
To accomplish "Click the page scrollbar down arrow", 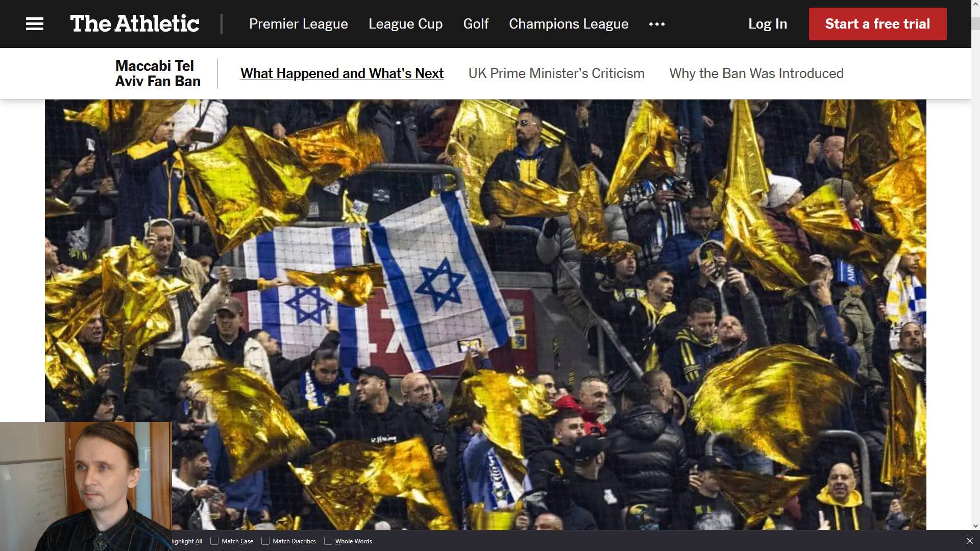I will click(x=975, y=525).
